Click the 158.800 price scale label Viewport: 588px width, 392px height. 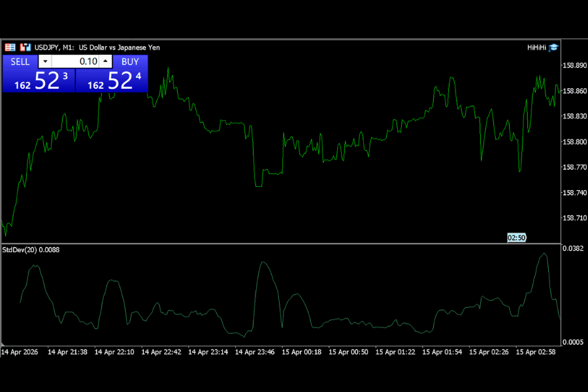click(575, 142)
